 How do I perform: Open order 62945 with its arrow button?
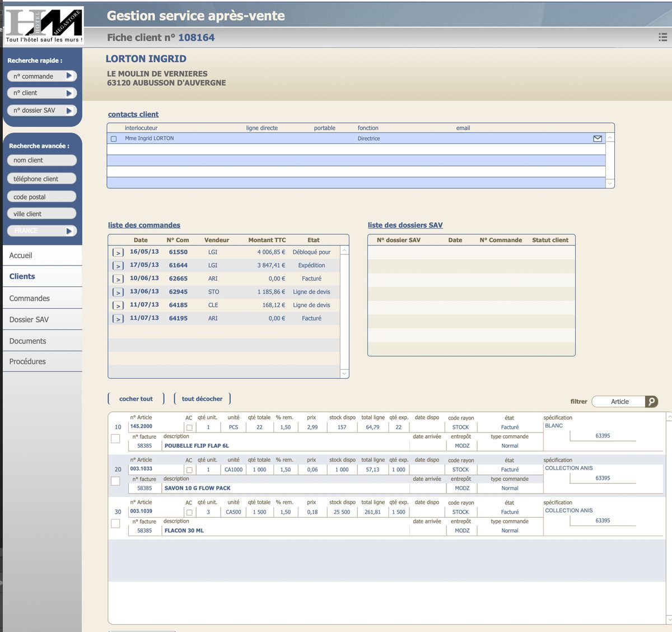(x=118, y=292)
